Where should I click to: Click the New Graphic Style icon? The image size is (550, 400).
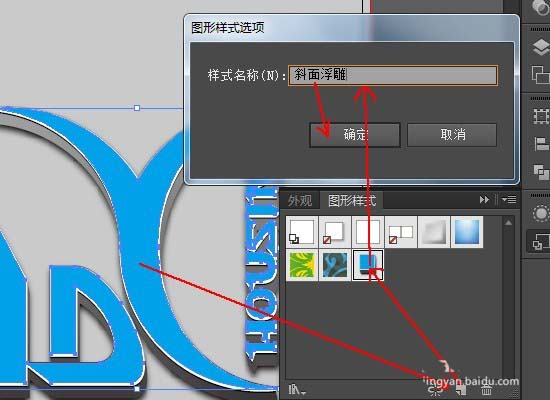(461, 389)
